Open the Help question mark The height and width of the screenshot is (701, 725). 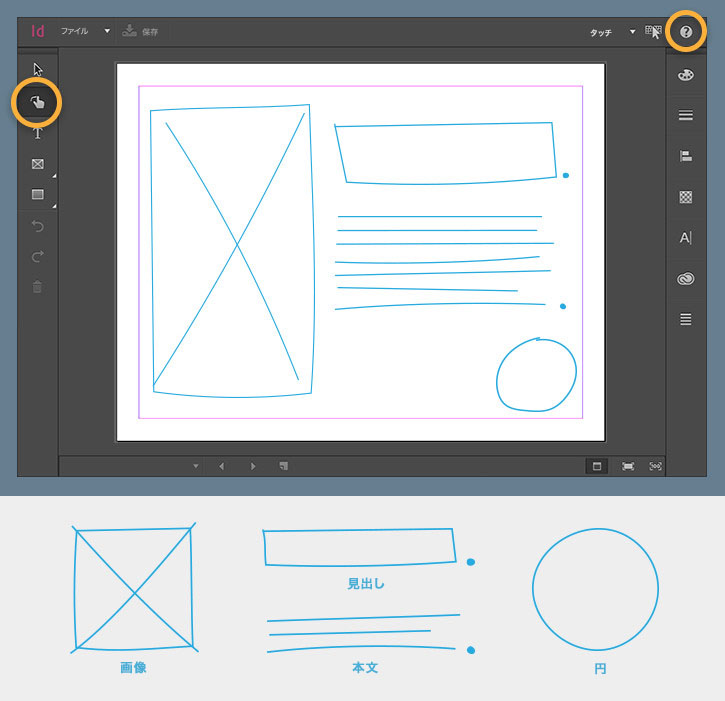(686, 32)
